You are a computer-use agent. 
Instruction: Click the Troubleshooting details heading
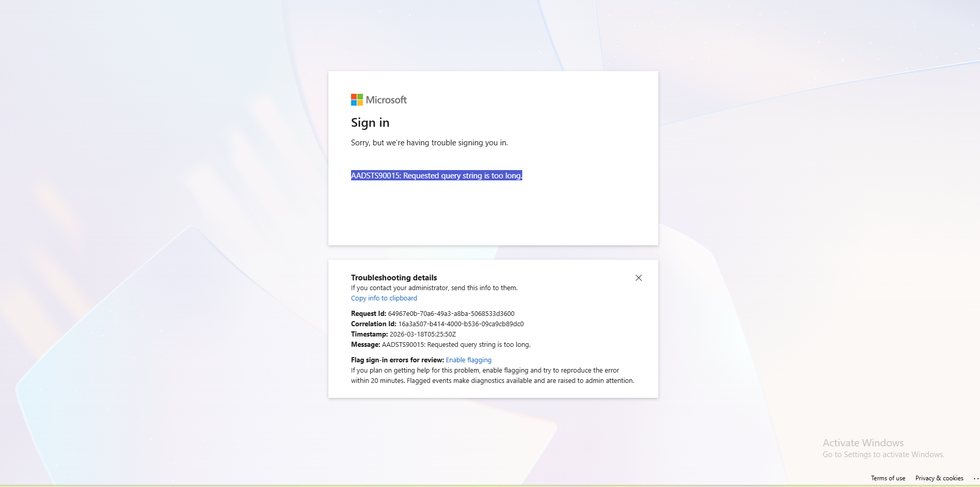coord(393,277)
